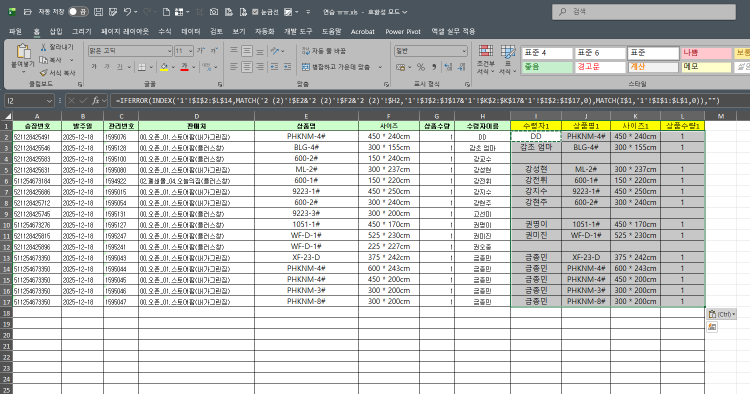Open the clipboard group dialog launcher
This screenshot has height=394, width=750.
pos(80,84)
